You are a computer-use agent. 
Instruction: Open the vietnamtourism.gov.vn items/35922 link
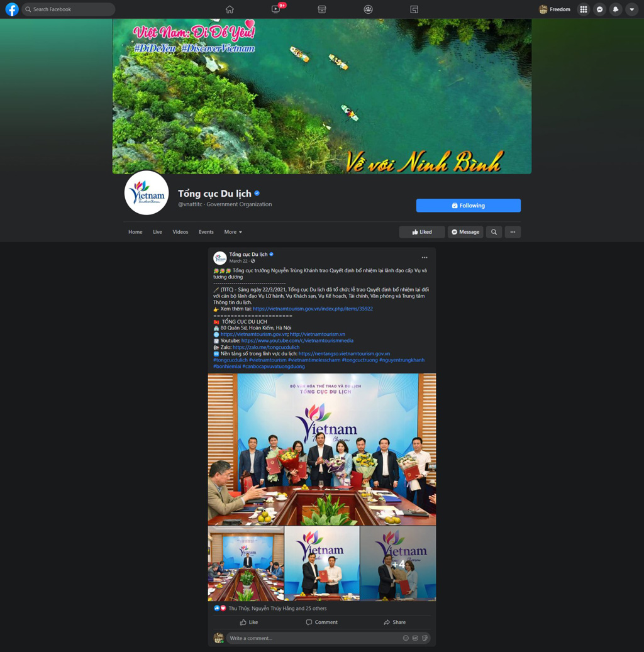[313, 309]
